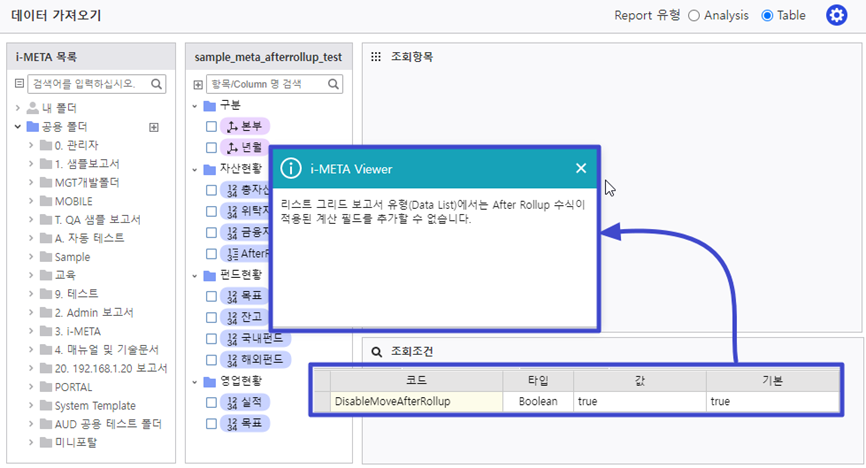866x468 pixels.
Task: Click the expand-all icon beside column search
Action: click(198, 84)
